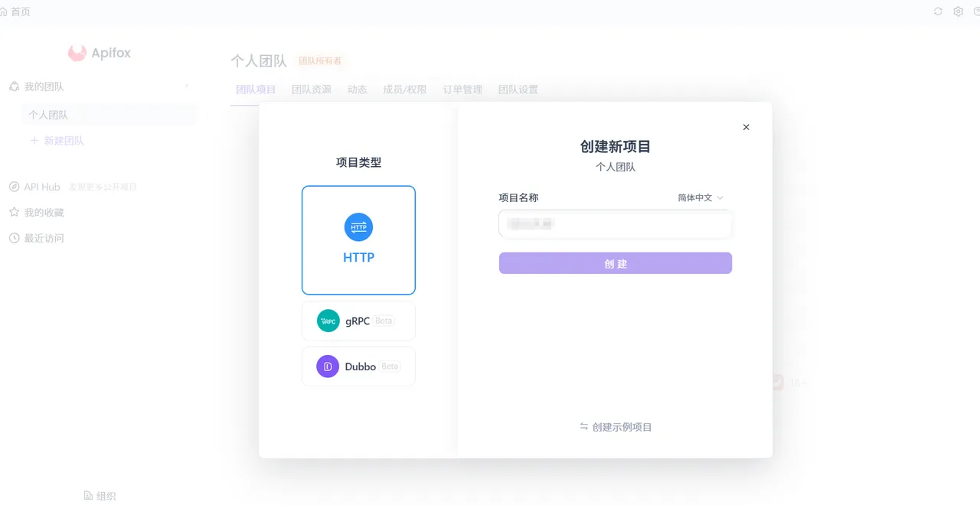Image resolution: width=980 pixels, height=505 pixels.
Task: Click the 发现更多公开项目 hint text
Action: 103,187
